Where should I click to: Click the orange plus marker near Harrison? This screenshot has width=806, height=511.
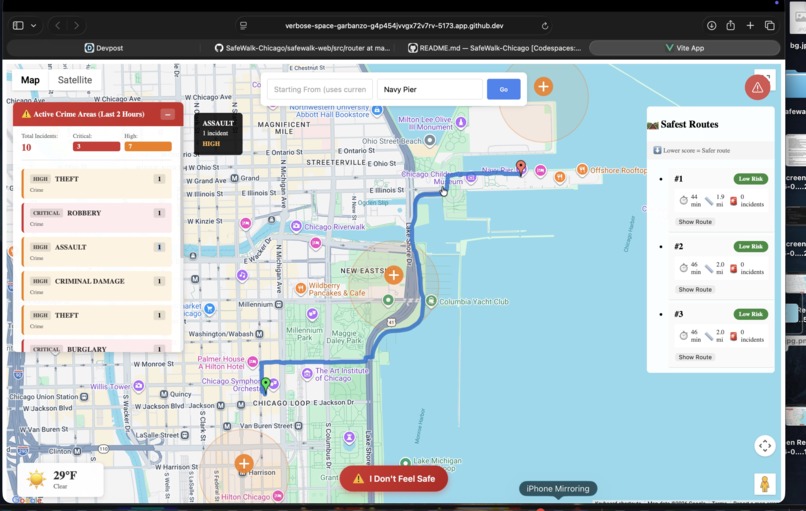tap(244, 464)
